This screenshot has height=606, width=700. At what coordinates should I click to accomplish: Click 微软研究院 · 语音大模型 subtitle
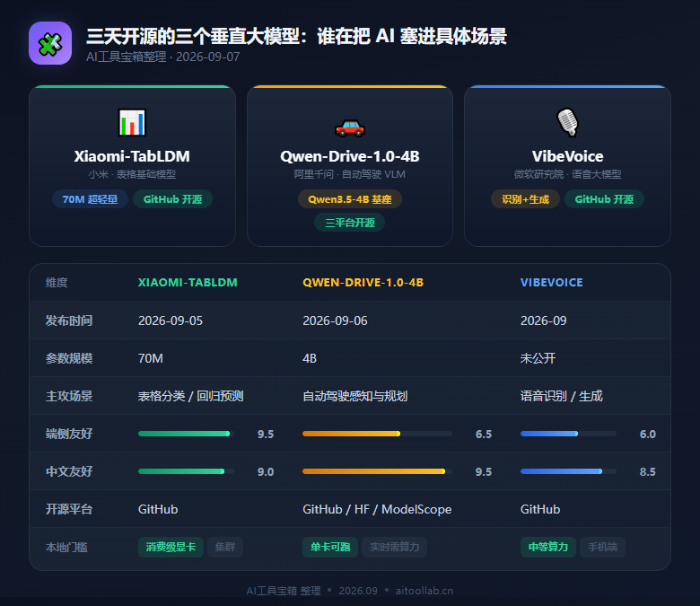[567, 174]
